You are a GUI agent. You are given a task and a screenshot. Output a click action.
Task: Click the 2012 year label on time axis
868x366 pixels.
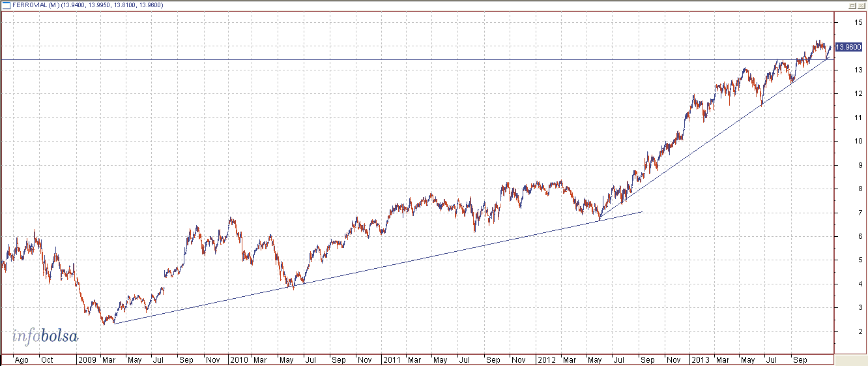click(x=546, y=359)
